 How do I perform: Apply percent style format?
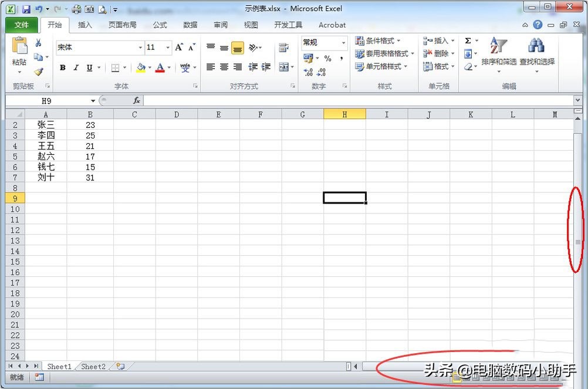coord(328,59)
